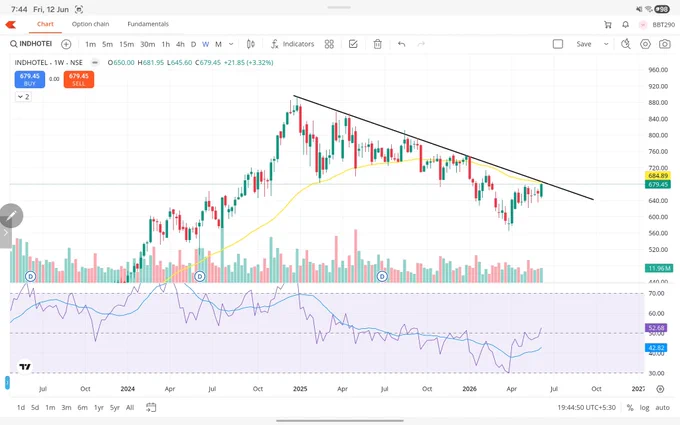
Task: Select the 30m interval
Action: (147, 44)
